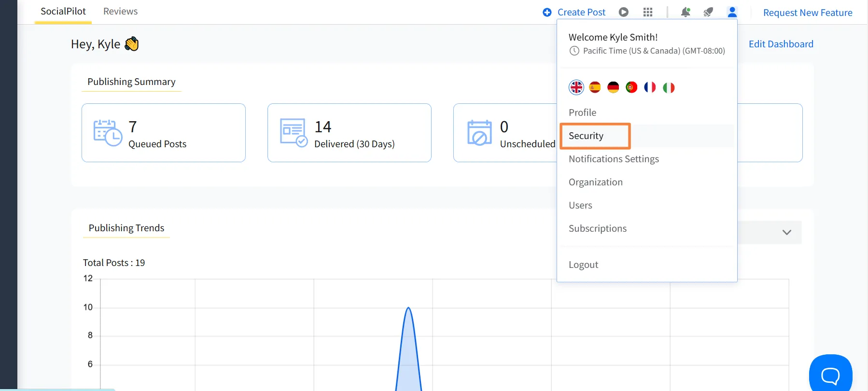The height and width of the screenshot is (391, 868).
Task: Open the Queued Posts summary card
Action: 163,133
